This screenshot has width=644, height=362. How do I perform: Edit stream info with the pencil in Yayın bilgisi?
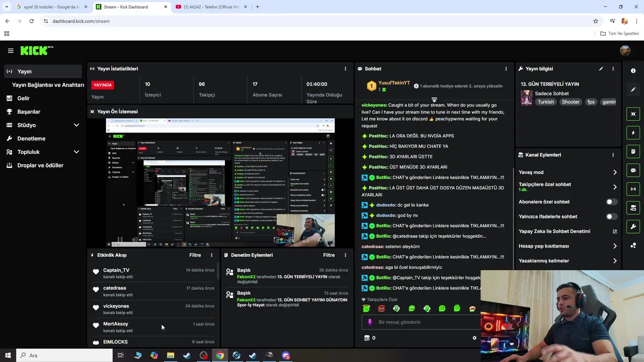point(601,69)
